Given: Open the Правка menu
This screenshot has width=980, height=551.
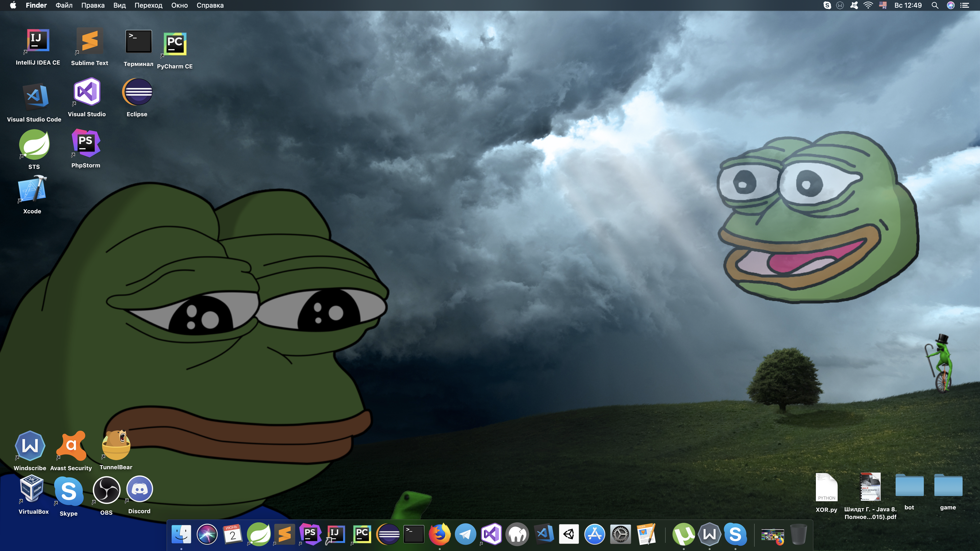Looking at the screenshot, I should point(93,5).
